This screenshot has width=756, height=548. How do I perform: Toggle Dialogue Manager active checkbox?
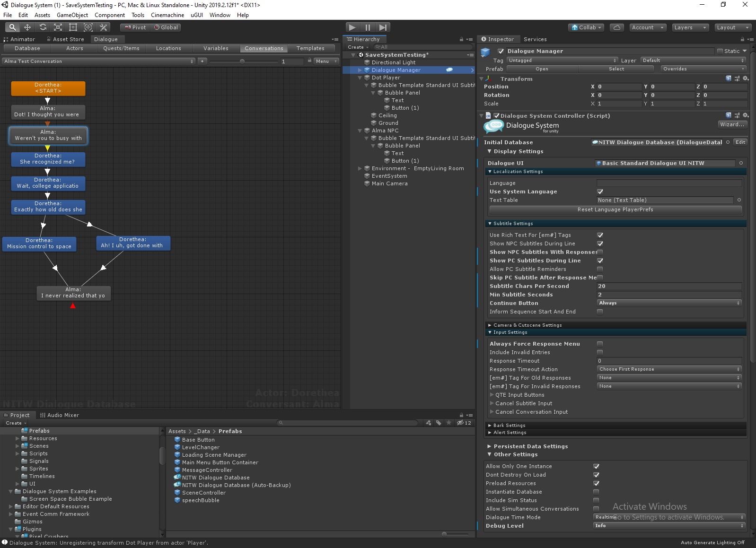(501, 51)
